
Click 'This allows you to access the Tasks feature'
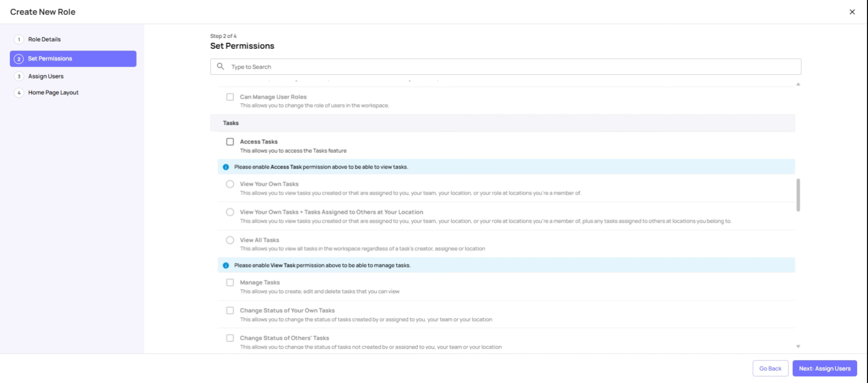293,151
